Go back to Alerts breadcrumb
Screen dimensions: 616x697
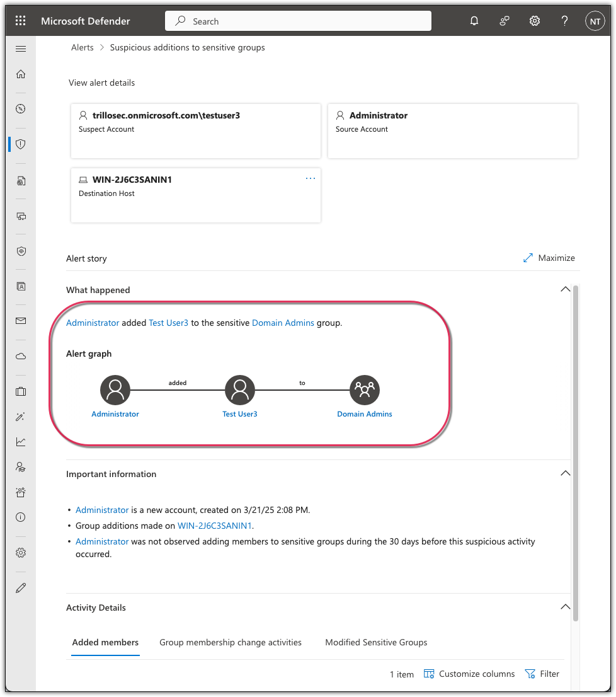click(x=83, y=47)
